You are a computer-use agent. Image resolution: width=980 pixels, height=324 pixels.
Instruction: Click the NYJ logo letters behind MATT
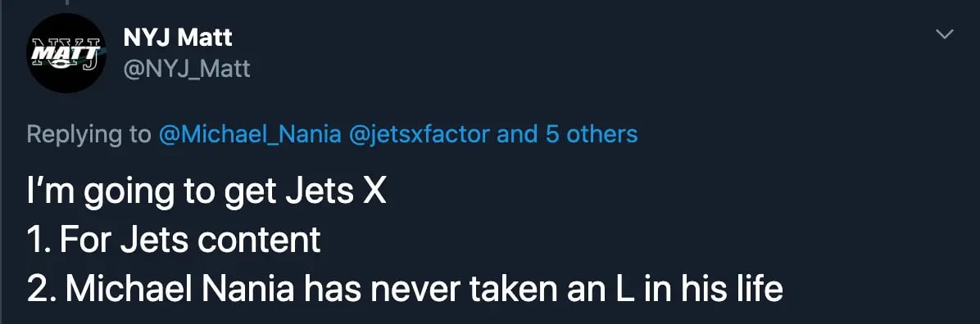coord(67,52)
